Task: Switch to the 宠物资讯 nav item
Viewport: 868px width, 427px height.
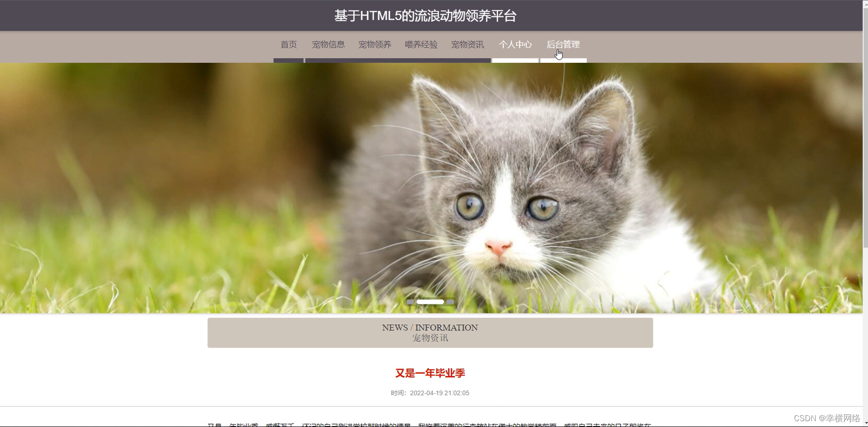Action: tap(467, 45)
